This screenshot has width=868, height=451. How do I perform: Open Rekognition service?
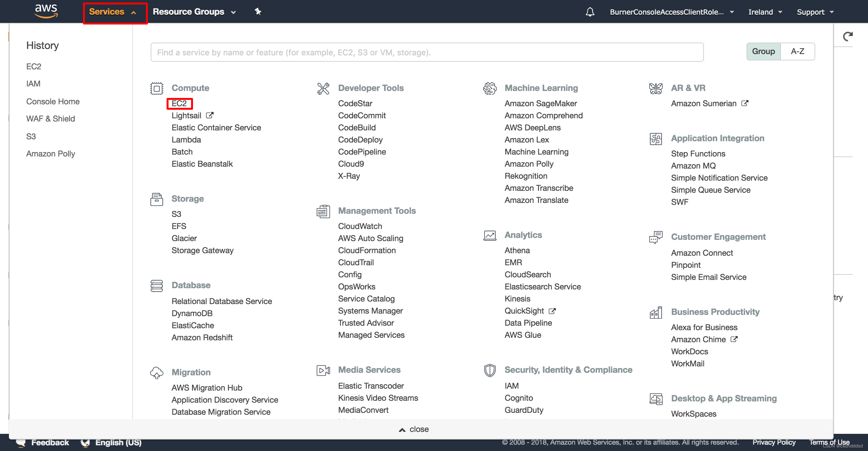(526, 176)
